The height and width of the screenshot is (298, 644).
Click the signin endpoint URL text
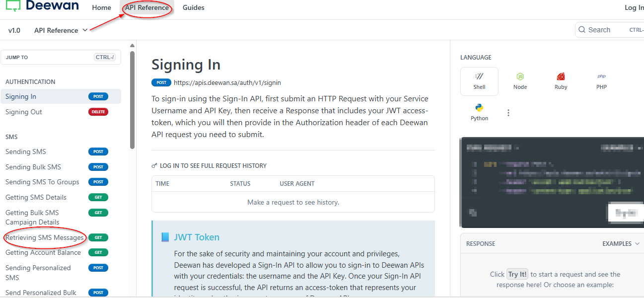227,82
